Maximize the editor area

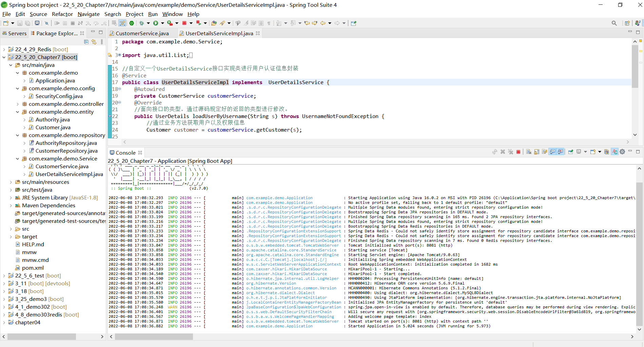[638, 32]
